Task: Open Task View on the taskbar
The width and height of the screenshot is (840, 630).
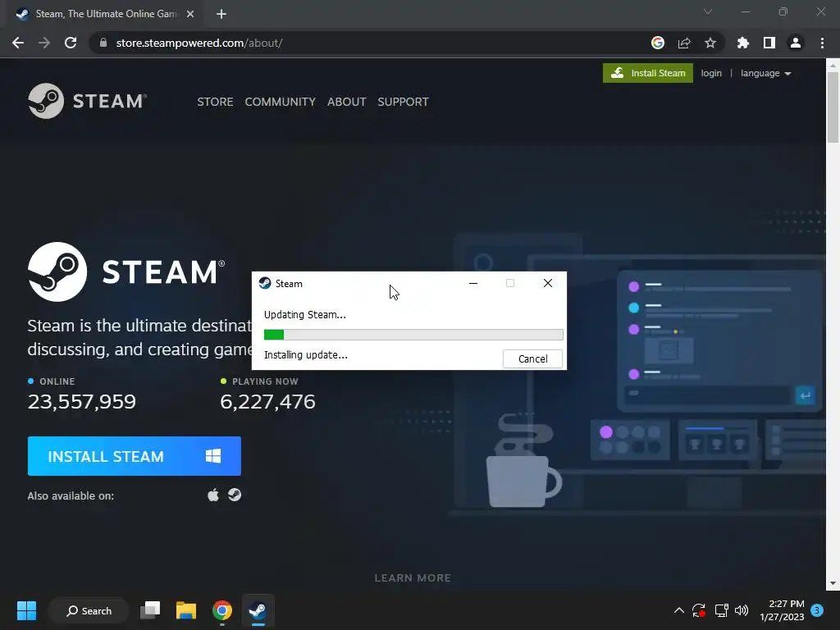Action: pyautogui.click(x=151, y=610)
